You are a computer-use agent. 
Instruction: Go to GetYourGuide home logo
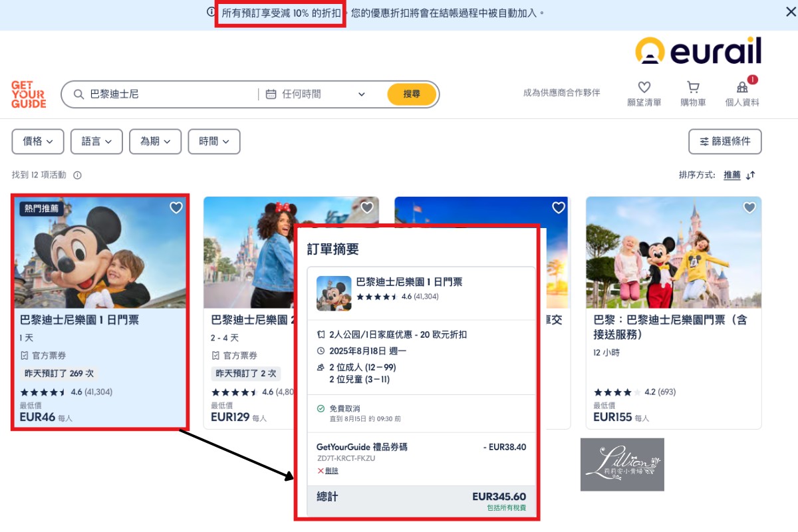[x=29, y=94]
